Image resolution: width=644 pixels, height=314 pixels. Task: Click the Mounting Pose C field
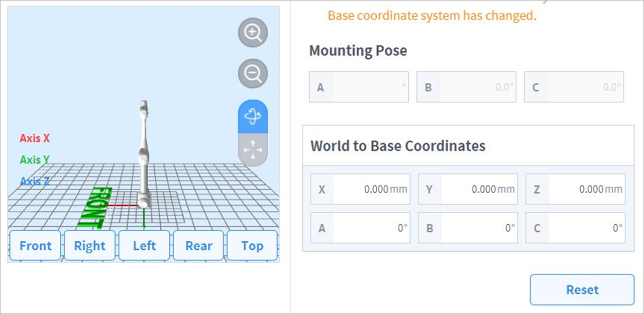point(584,87)
